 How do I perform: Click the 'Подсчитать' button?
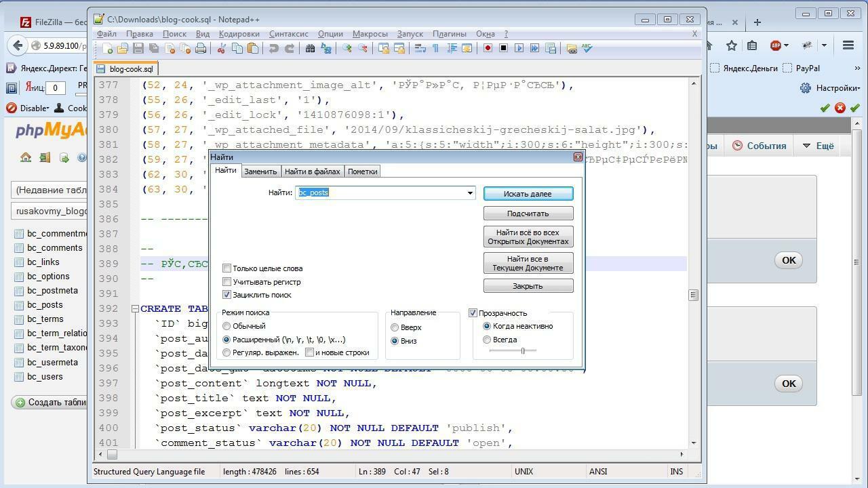[x=528, y=213]
